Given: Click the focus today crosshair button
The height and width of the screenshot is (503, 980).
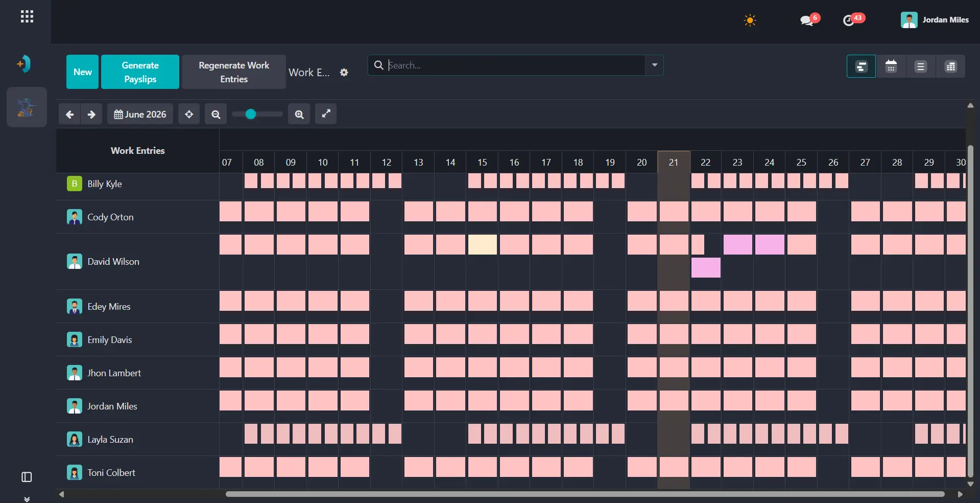Looking at the screenshot, I should coord(189,114).
